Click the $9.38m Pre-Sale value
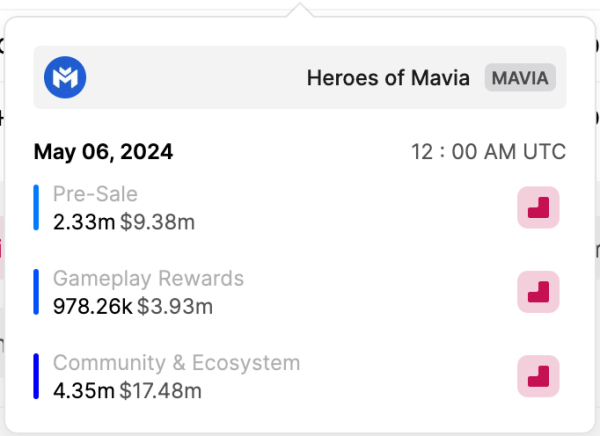The width and height of the screenshot is (600, 436). pos(157,221)
